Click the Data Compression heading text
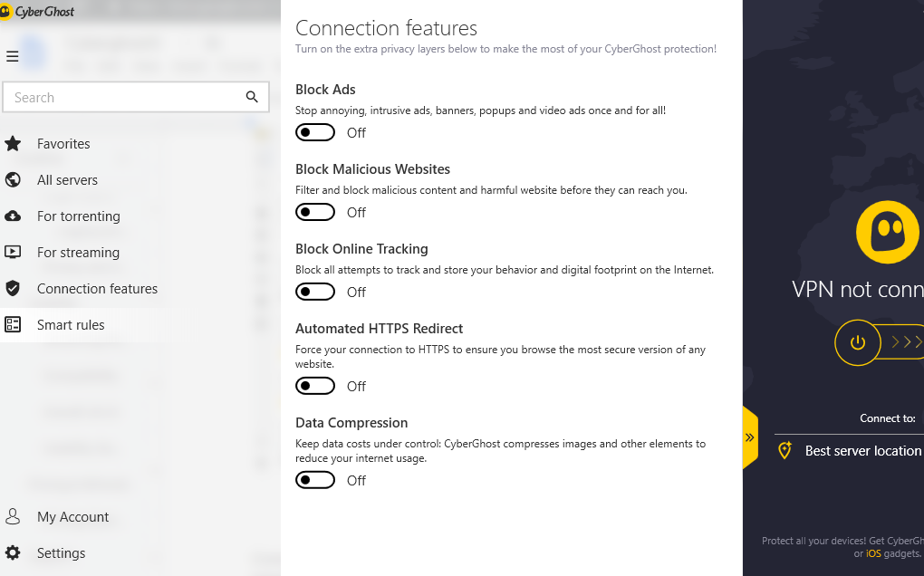The width and height of the screenshot is (924, 576). pos(351,423)
